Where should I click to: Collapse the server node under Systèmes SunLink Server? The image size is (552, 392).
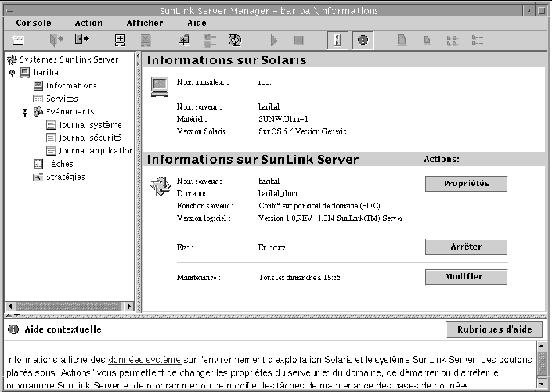12,74
